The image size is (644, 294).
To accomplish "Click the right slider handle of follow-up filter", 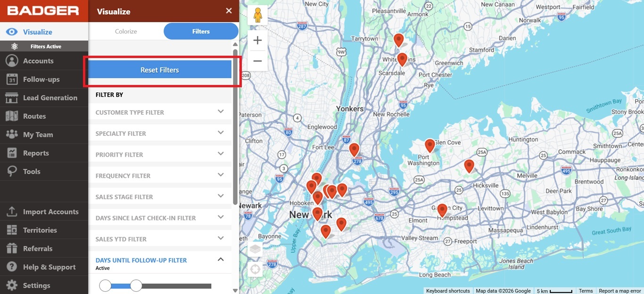I will tap(136, 286).
